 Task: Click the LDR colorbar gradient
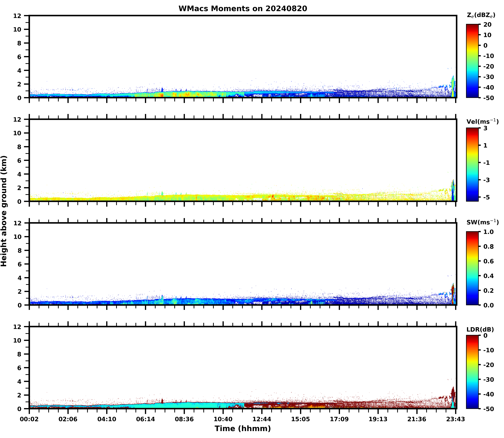click(472, 372)
